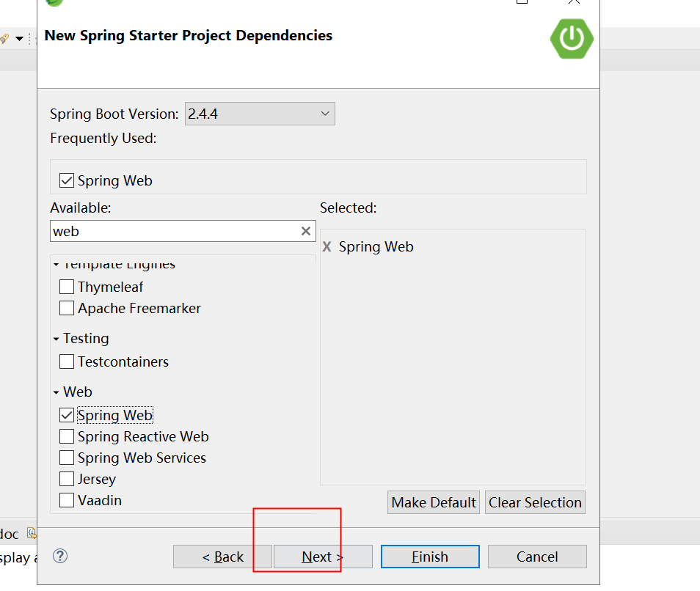This screenshot has width=700, height=591.
Task: Click Finish to create the project
Action: (430, 557)
